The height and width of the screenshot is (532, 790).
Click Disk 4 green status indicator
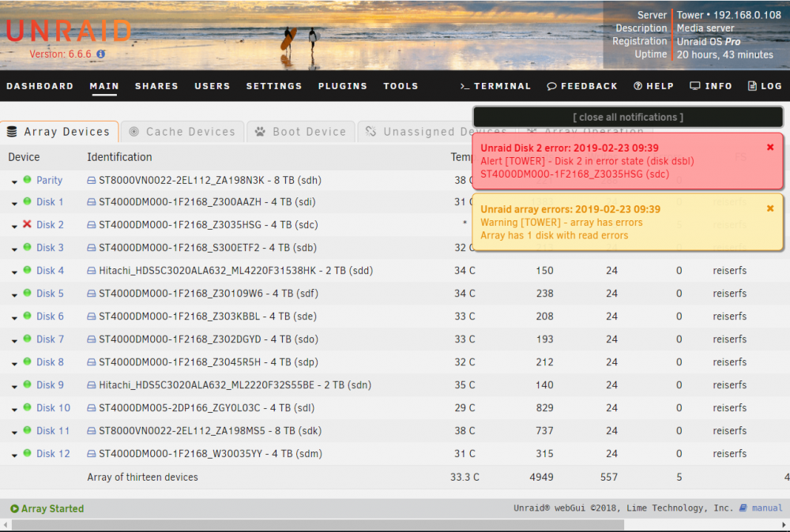tap(27, 270)
